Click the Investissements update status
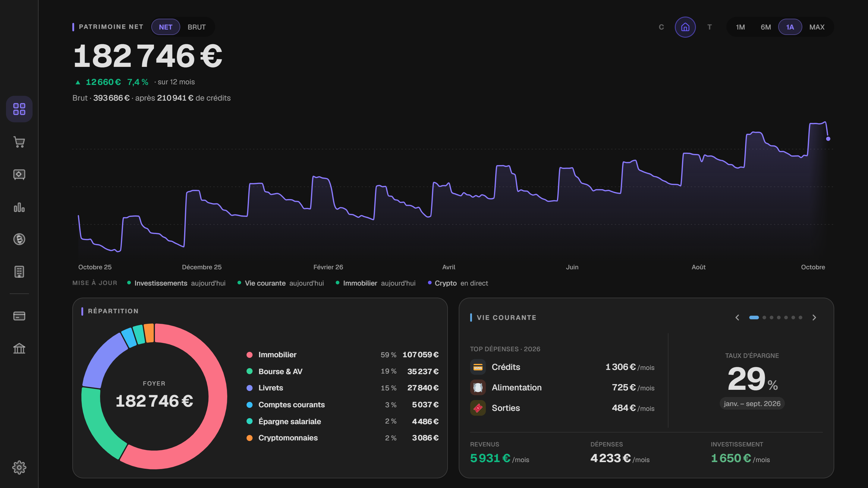The height and width of the screenshot is (488, 868). pyautogui.click(x=176, y=283)
